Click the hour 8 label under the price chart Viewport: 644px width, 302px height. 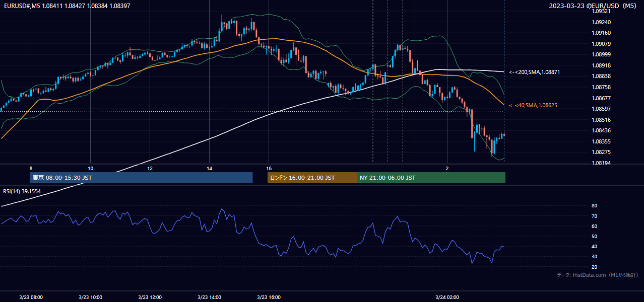pyautogui.click(x=31, y=168)
